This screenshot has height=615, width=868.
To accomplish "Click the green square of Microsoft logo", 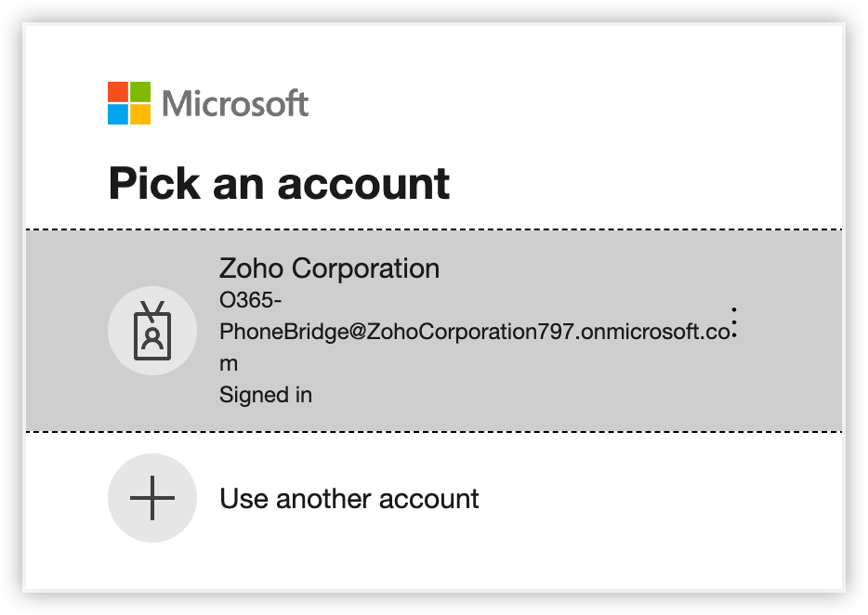I will [140, 91].
